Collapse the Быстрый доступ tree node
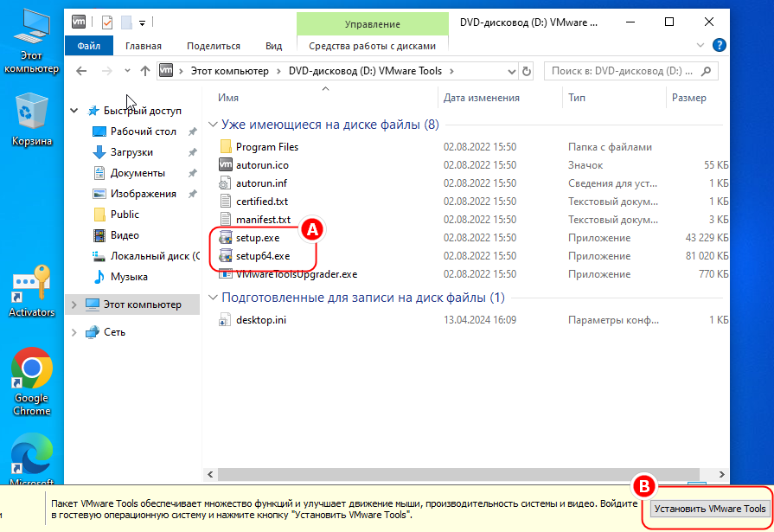 74,111
